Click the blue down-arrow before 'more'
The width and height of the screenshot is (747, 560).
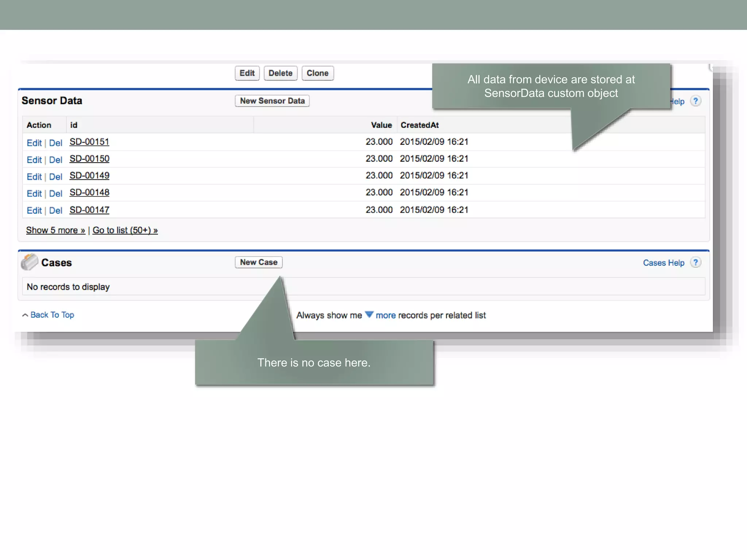[x=369, y=315]
